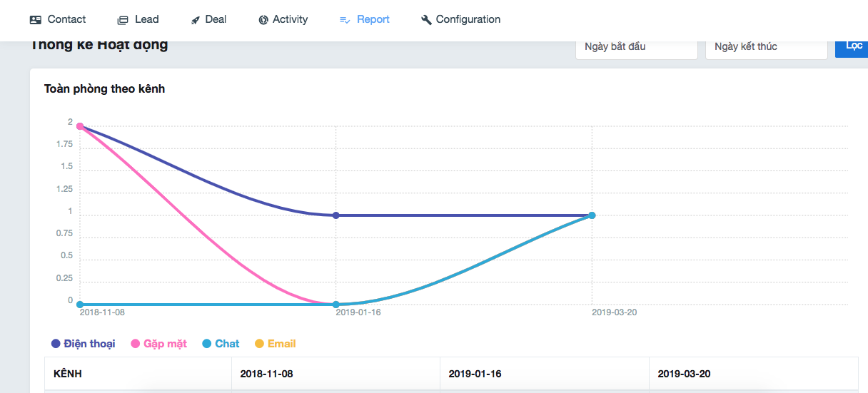
Task: Click the dark blue Điện thoại legend dot
Action: pyautogui.click(x=56, y=344)
